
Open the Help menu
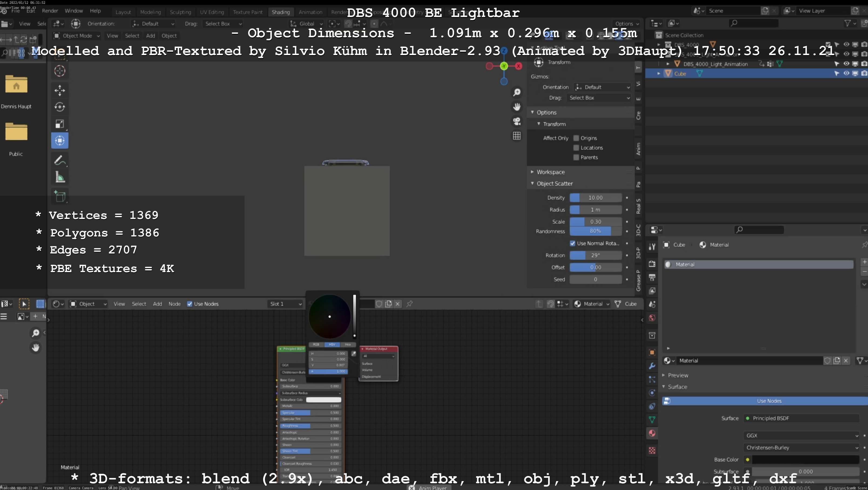pyautogui.click(x=95, y=11)
